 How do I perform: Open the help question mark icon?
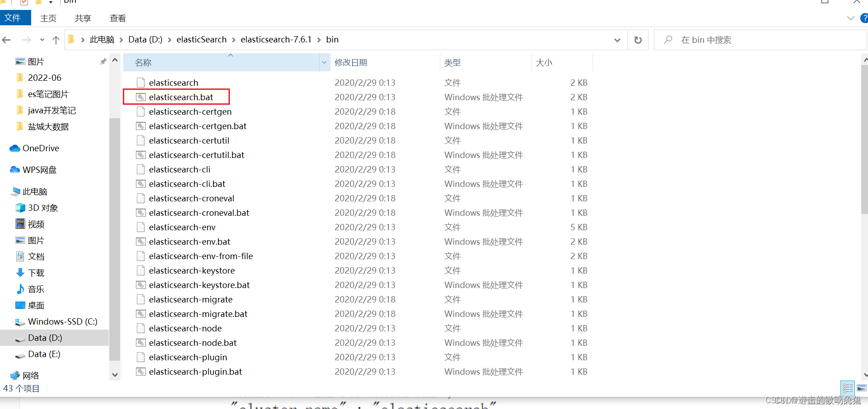[x=864, y=19]
